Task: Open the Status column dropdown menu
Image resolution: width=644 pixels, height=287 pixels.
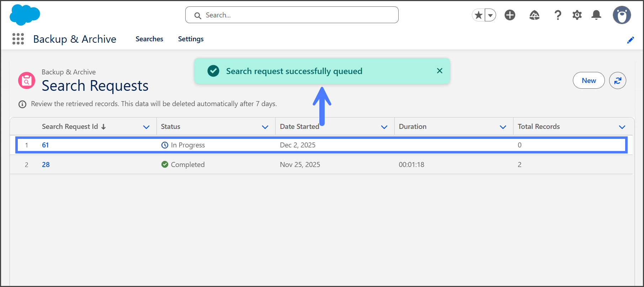Action: tap(265, 127)
